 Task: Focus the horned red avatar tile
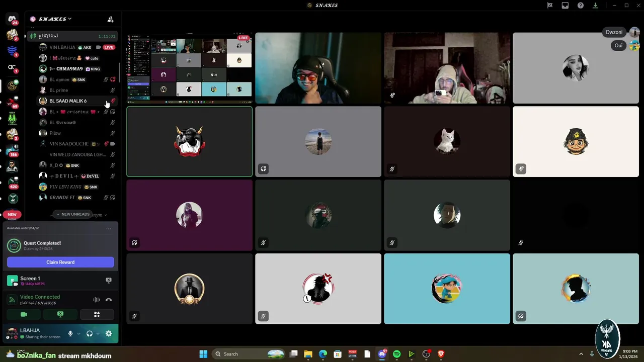coord(189,141)
